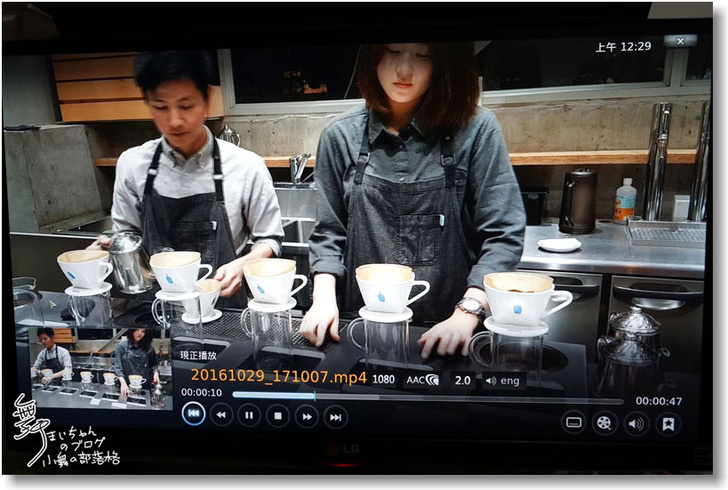Seek on the playback progress bar
728x490 pixels.
[x=427, y=399]
